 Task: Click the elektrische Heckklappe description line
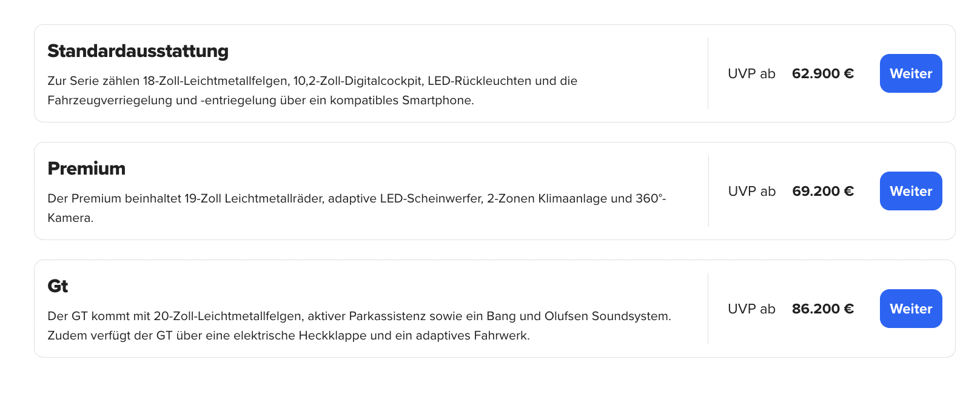point(289,335)
